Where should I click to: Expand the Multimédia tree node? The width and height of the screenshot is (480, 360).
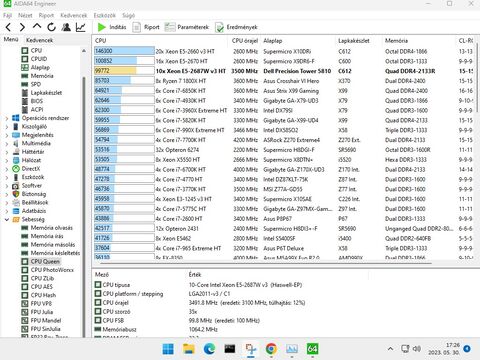(x=7, y=143)
